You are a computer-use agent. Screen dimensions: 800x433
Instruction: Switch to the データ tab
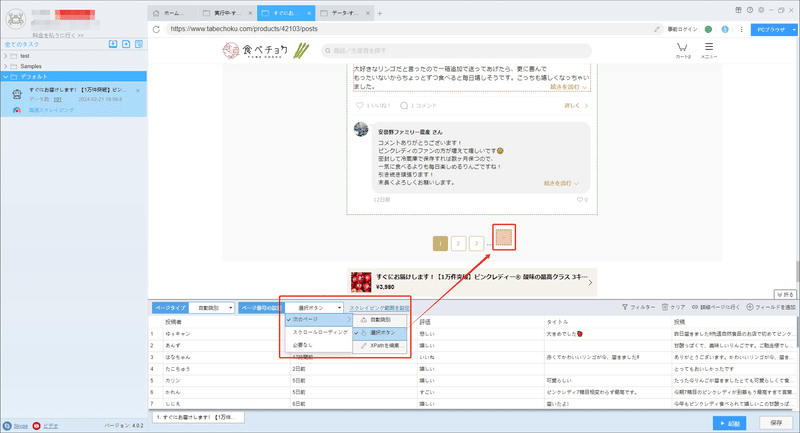pos(344,13)
